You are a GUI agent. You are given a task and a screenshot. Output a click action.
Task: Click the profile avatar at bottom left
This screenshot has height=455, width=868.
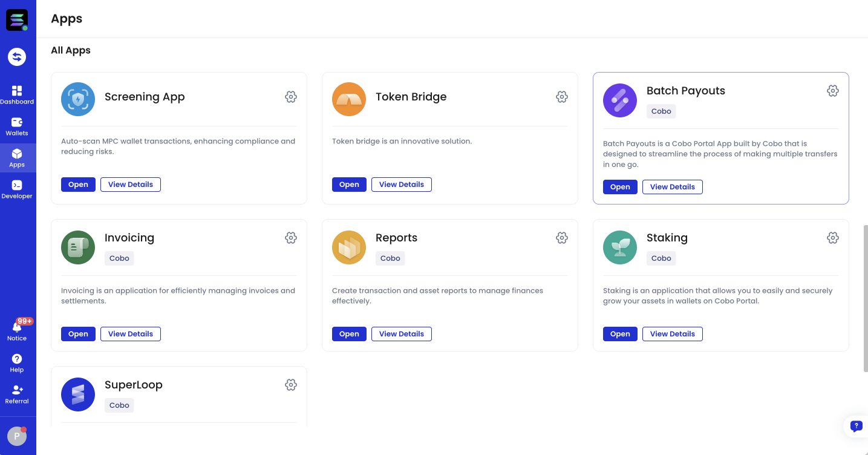click(16, 436)
